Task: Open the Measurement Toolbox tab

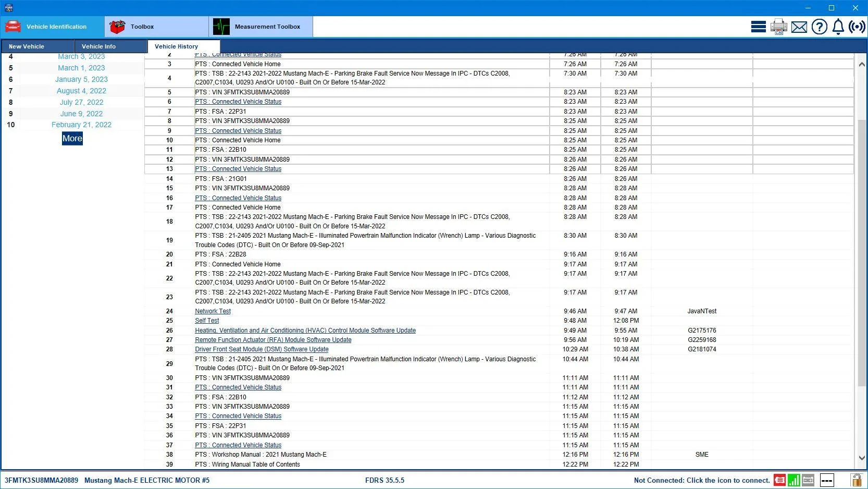Action: 261,27
